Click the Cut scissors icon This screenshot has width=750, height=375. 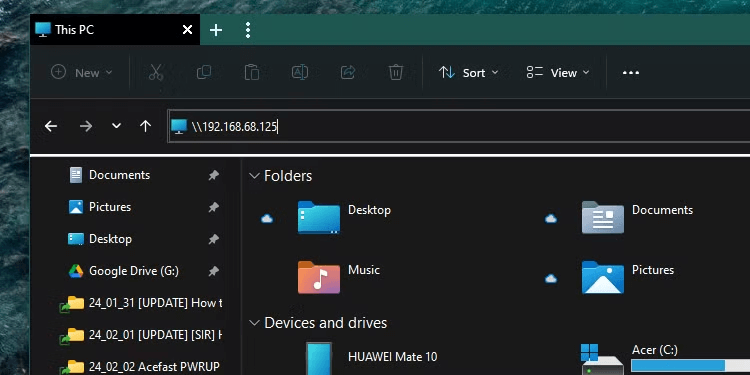(156, 73)
